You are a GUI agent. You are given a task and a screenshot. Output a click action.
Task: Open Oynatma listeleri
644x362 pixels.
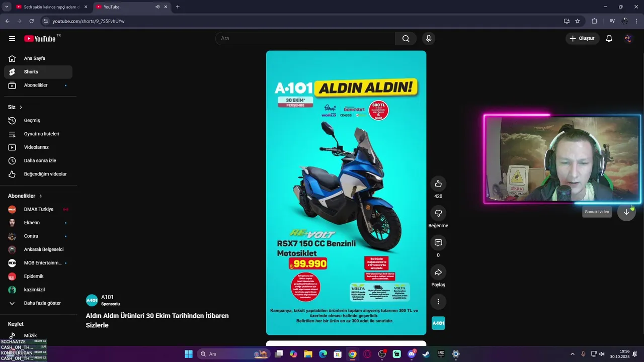coord(38,134)
